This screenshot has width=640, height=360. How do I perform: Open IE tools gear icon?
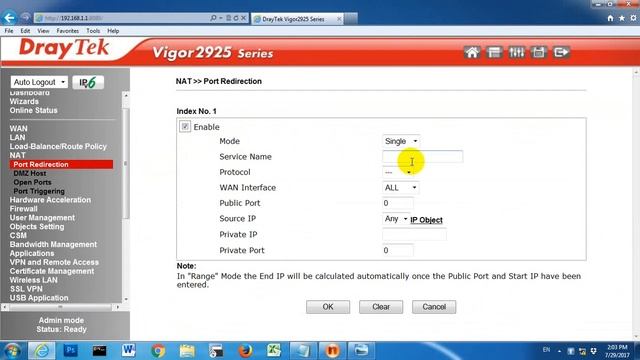[633, 18]
